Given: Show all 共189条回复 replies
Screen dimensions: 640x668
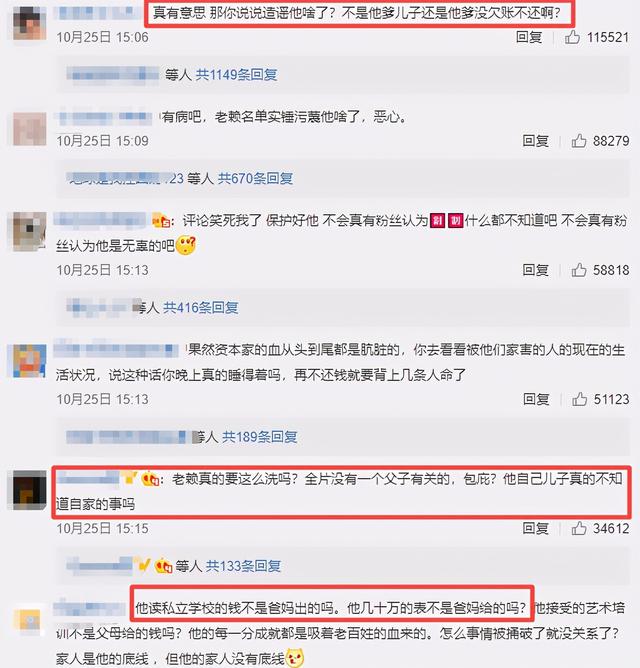Looking at the screenshot, I should (259, 437).
